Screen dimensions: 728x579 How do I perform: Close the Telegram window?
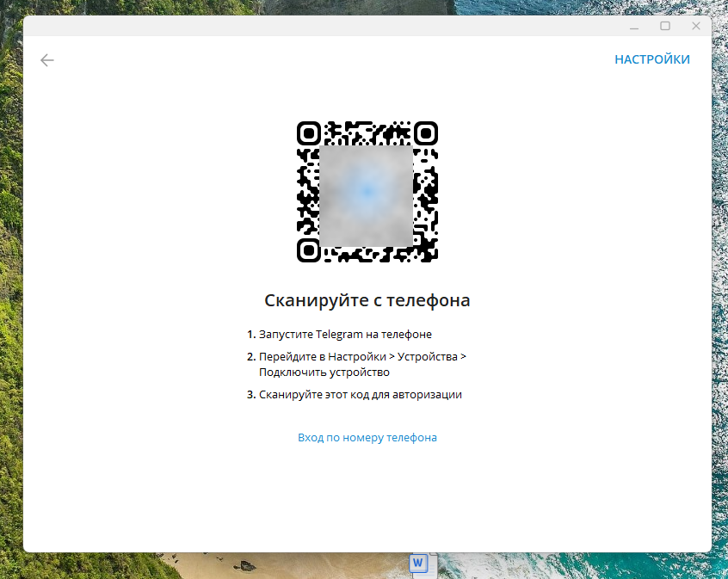click(x=695, y=26)
